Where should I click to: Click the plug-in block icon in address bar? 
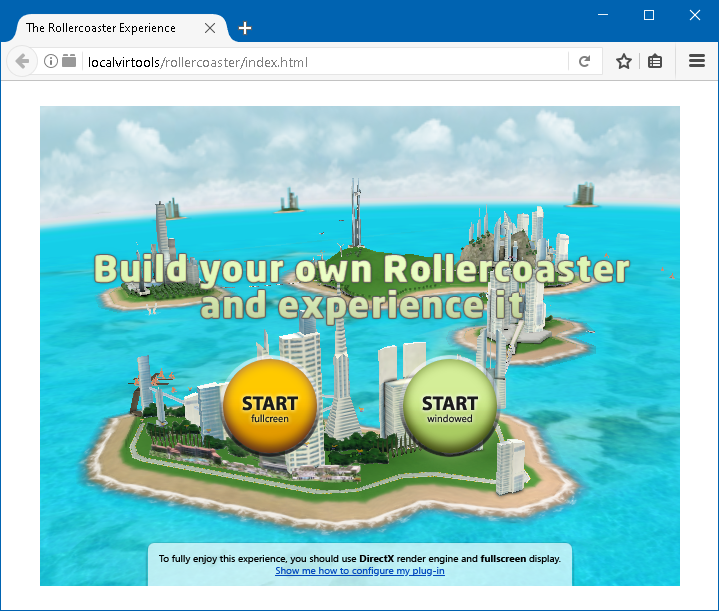click(x=69, y=61)
